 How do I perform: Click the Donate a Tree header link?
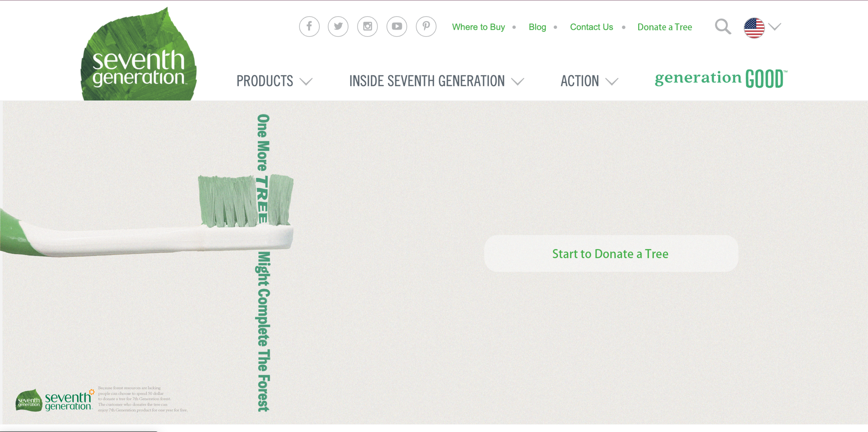(x=665, y=27)
